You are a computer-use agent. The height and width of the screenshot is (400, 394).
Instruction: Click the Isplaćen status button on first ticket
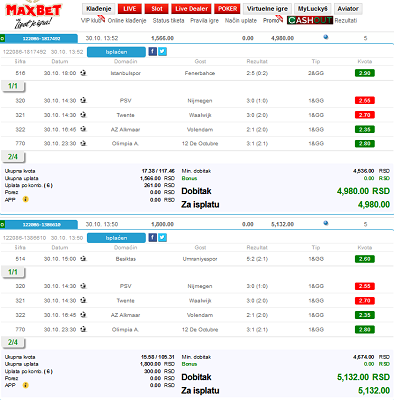click(x=116, y=52)
